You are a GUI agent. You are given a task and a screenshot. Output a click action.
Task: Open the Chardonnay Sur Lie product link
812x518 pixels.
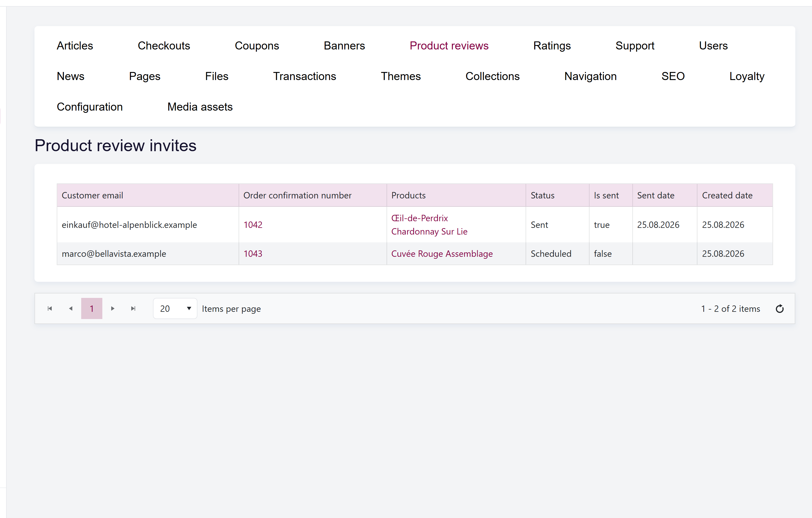429,231
